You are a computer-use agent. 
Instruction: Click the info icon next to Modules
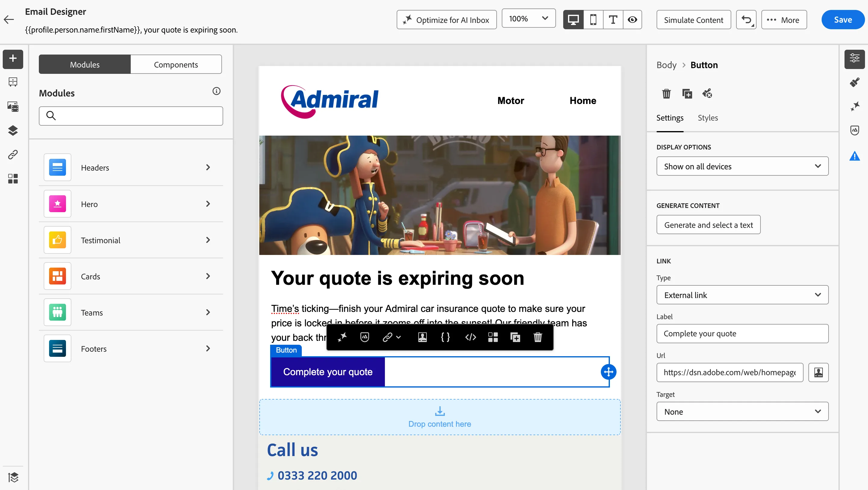[216, 91]
